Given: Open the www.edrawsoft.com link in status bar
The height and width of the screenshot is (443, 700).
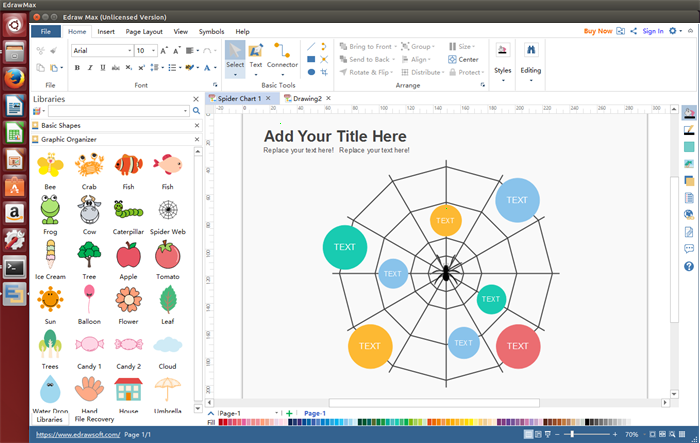Looking at the screenshot, I should point(78,435).
